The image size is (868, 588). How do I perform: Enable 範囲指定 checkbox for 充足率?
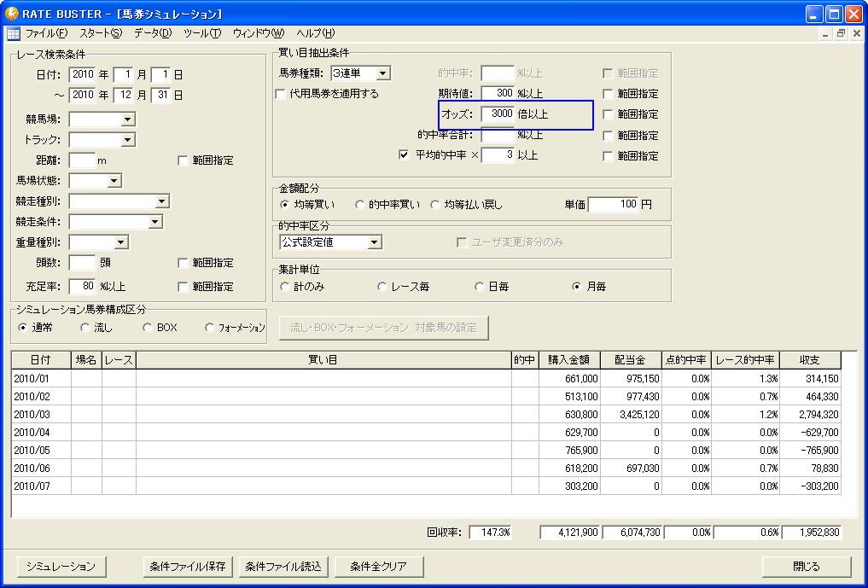(x=183, y=287)
